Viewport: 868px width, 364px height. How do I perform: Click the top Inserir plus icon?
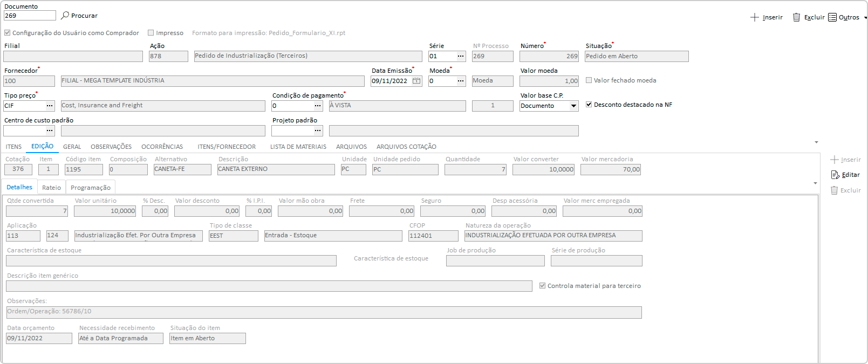click(755, 17)
